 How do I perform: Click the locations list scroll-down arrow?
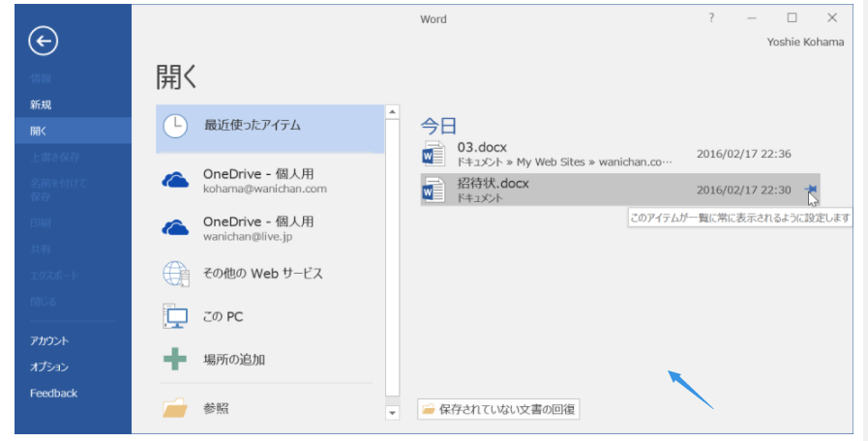click(x=392, y=413)
